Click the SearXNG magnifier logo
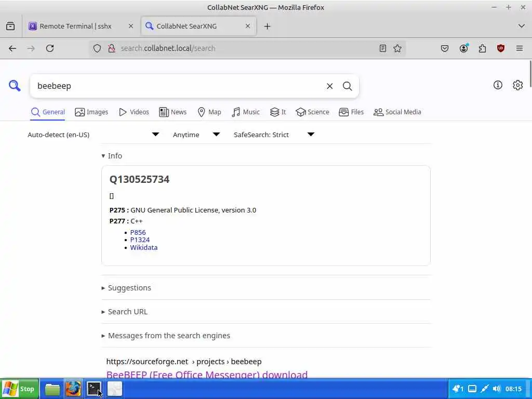The width and height of the screenshot is (532, 399). click(x=15, y=86)
